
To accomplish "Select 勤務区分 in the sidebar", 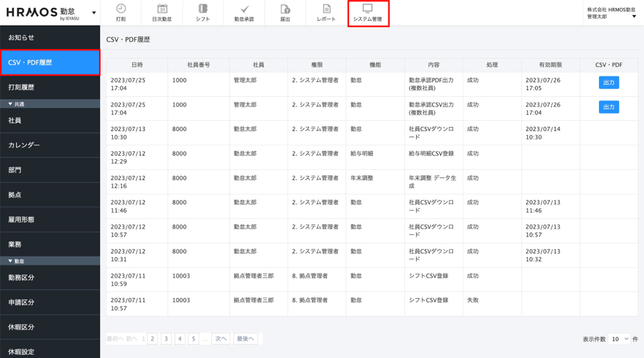I will pyautogui.click(x=50, y=277).
